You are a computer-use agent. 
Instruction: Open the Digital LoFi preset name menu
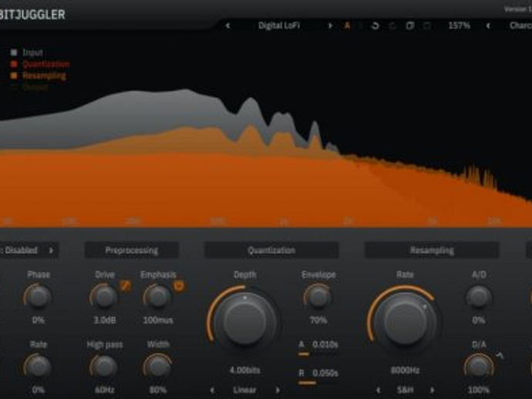279,25
